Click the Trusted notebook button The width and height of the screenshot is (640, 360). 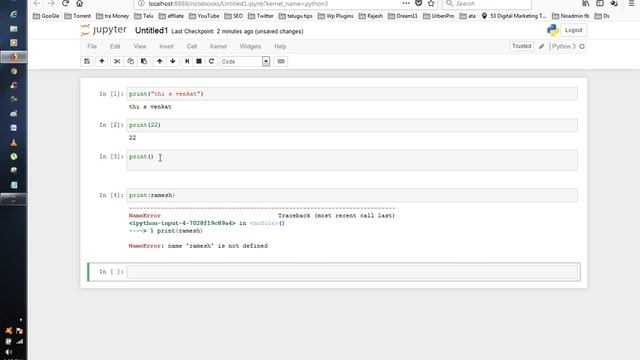click(522, 46)
